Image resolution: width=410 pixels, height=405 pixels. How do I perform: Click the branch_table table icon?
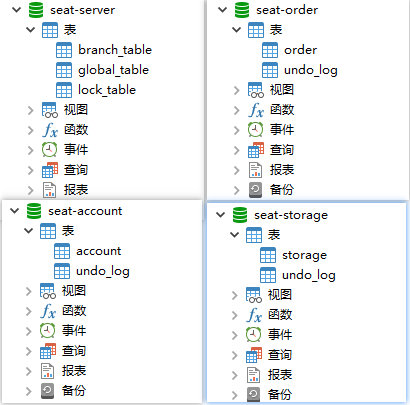click(x=64, y=50)
